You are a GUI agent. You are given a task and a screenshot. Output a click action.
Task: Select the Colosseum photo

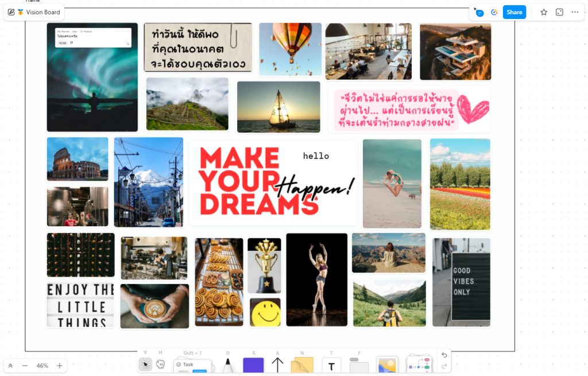[78, 159]
